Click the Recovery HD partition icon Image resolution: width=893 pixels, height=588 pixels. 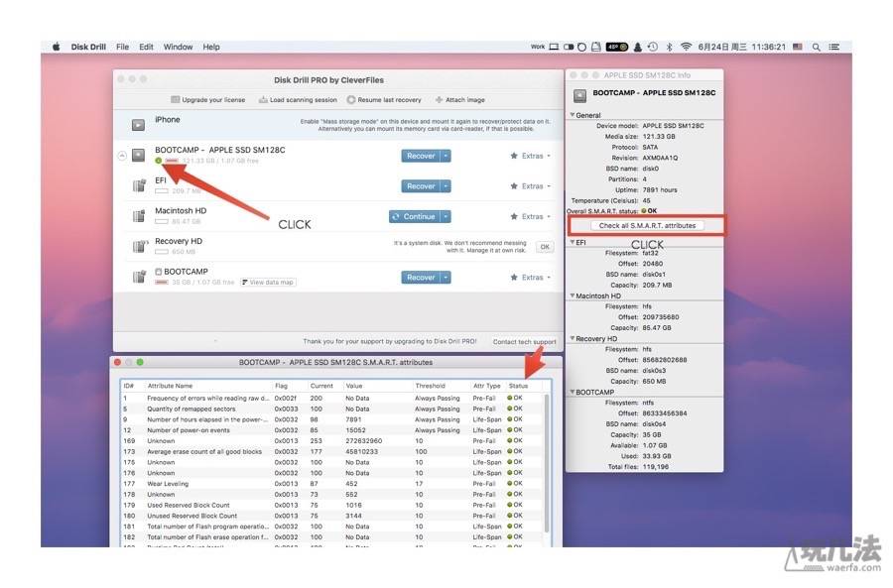click(x=139, y=247)
